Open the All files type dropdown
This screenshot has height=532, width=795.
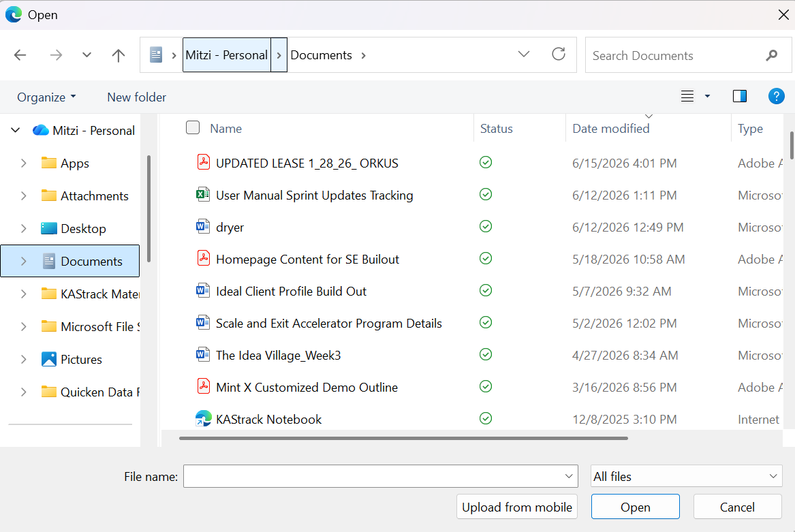click(x=686, y=476)
